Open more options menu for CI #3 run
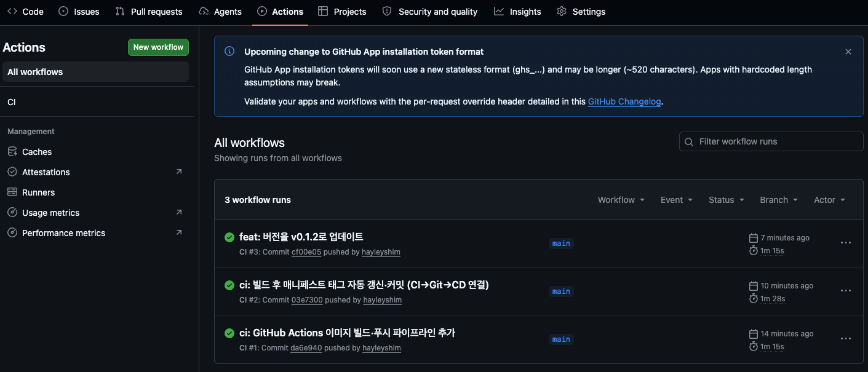868x372 pixels. point(846,243)
